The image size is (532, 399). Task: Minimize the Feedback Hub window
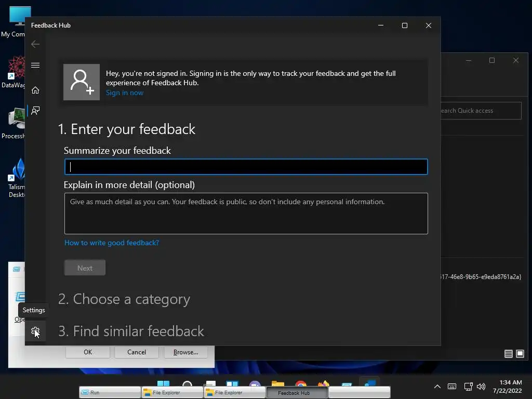click(x=381, y=25)
